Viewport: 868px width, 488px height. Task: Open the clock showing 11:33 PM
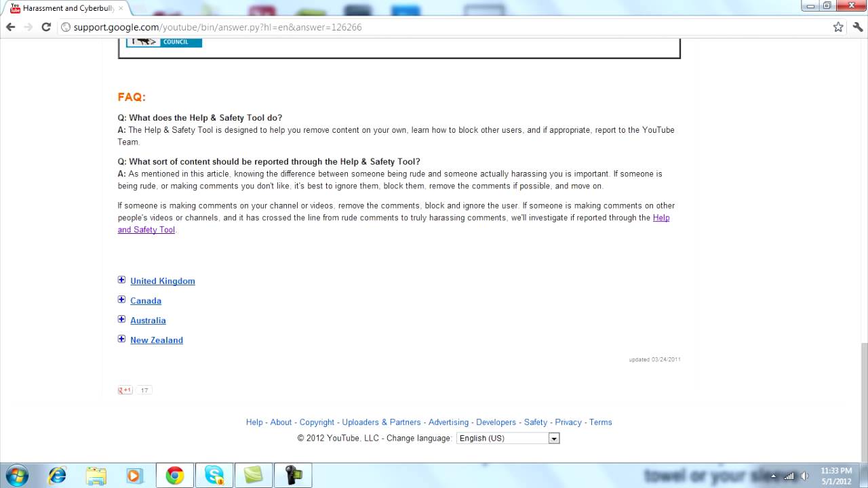click(x=836, y=476)
